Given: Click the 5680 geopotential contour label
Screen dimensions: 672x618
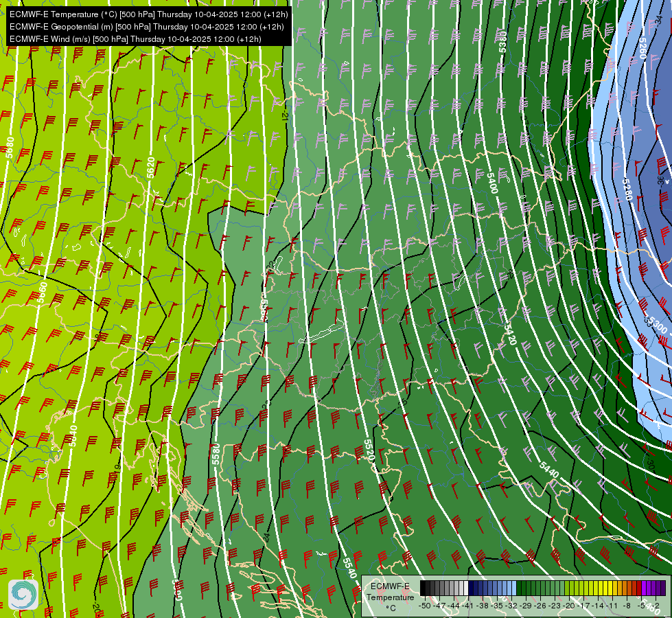Looking at the screenshot, I should coord(10,147).
